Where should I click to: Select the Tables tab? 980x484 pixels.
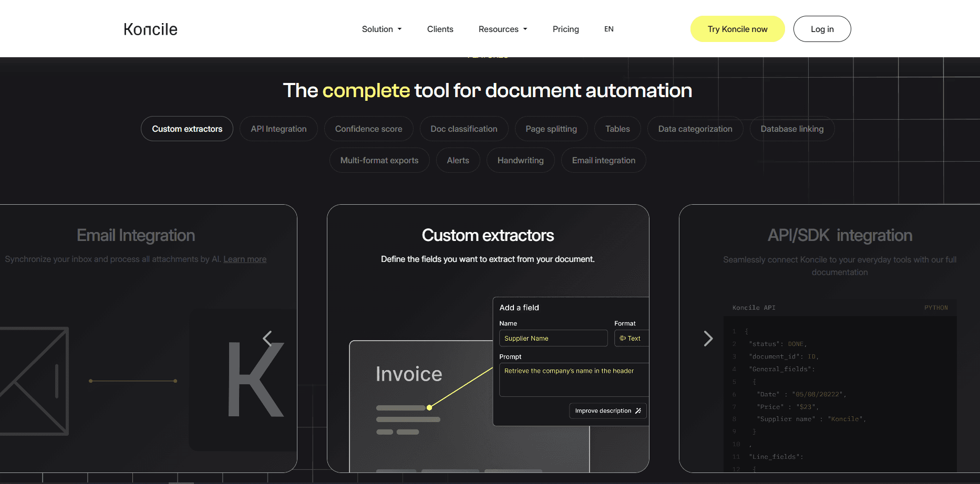[x=617, y=129]
